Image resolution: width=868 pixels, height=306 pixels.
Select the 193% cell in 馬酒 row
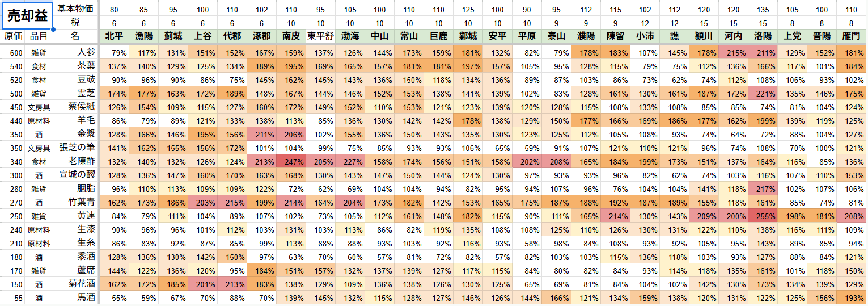click(x=851, y=297)
